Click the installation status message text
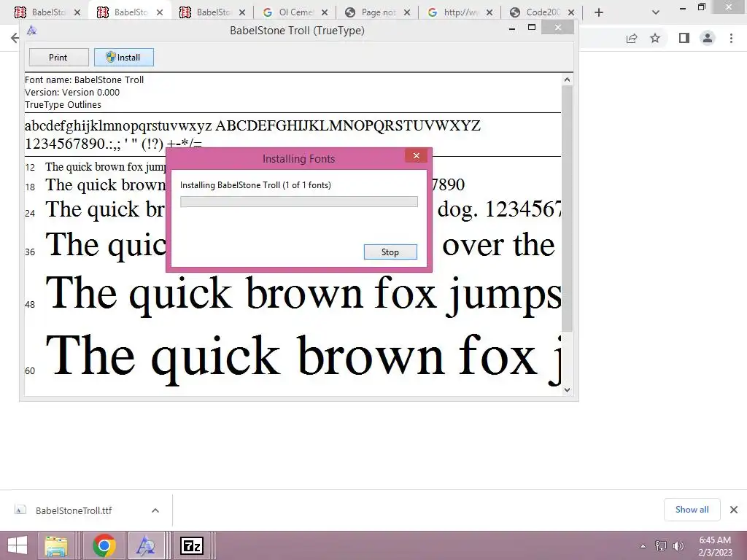Screen dimensions: 747x560 coord(255,185)
